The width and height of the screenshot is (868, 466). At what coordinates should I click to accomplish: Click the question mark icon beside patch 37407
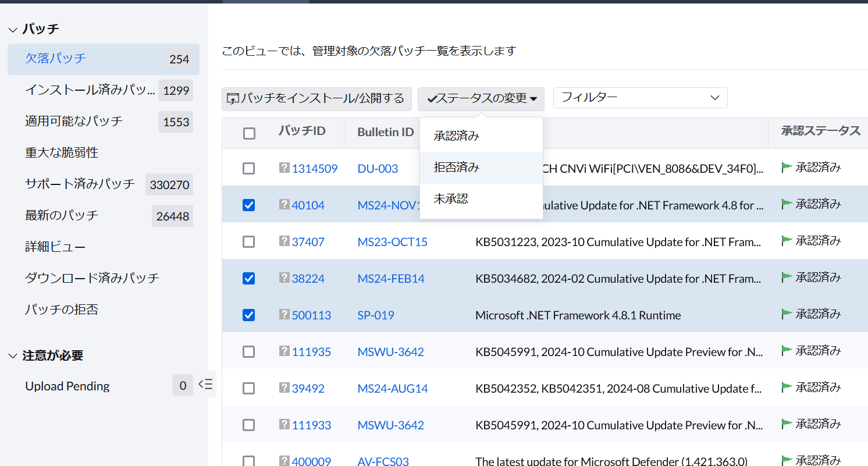284,241
